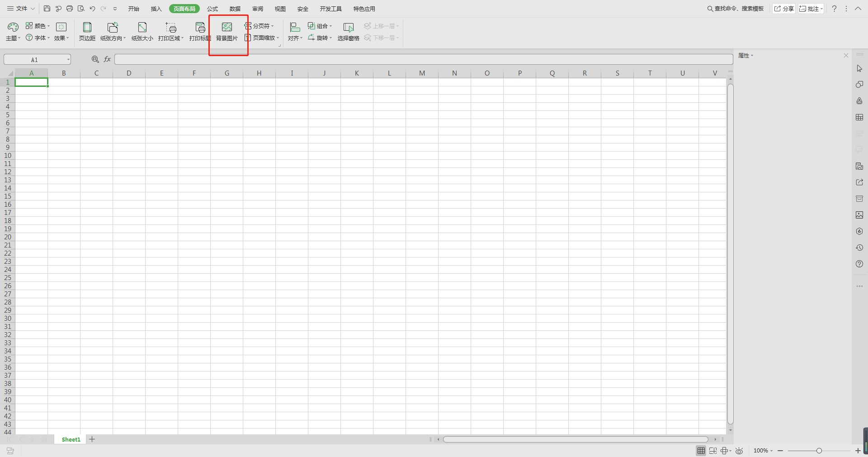Click the undo arrow icon
Viewport: 868px width, 457px height.
click(92, 9)
